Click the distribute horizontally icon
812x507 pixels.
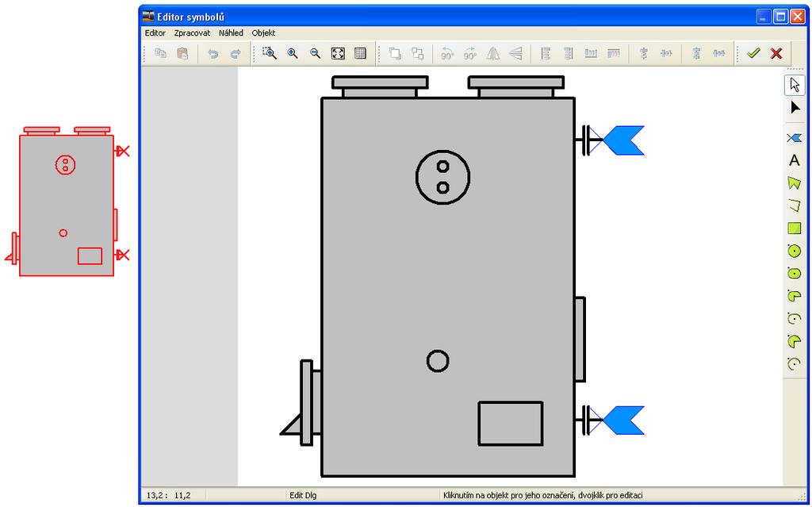[718, 53]
